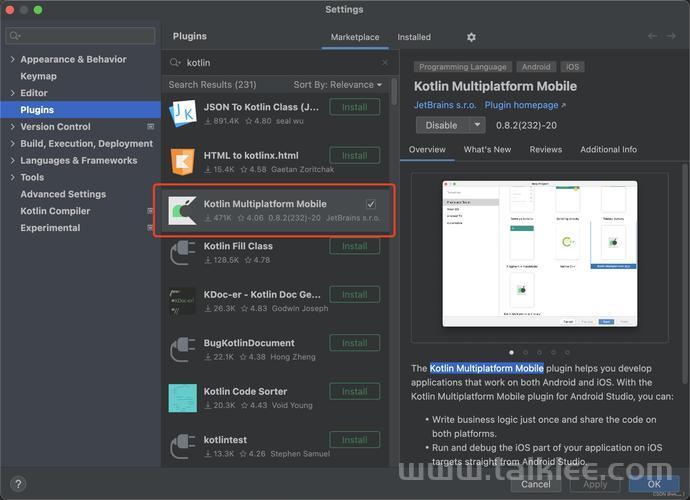Open the Plugin homepage link
This screenshot has width=690, height=500.
pyautogui.click(x=525, y=105)
